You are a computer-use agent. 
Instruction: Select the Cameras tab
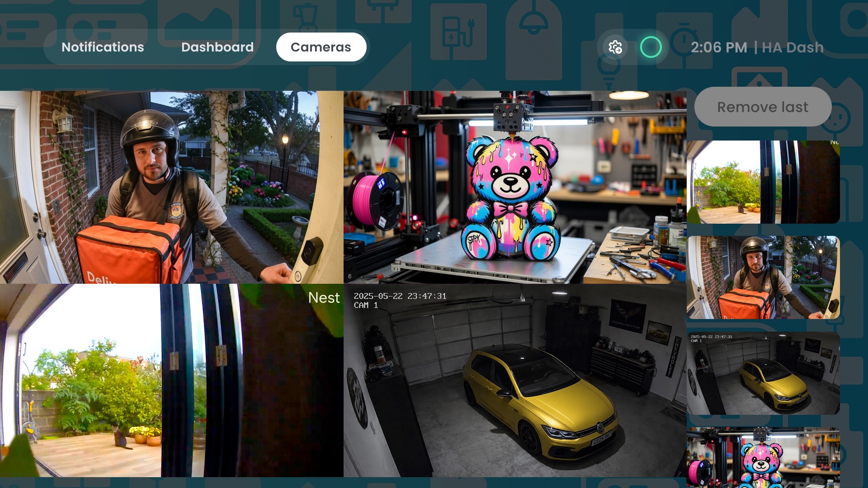click(x=321, y=47)
